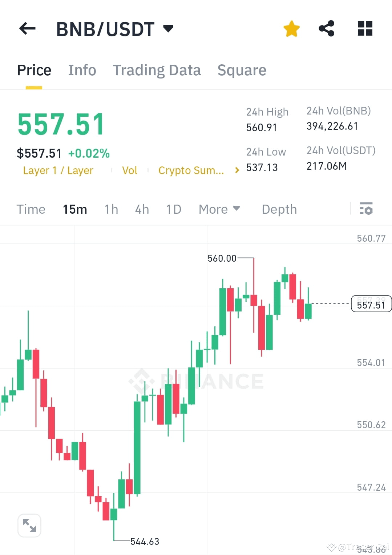Switch chart interval to 1D
Viewport: 392px width, 555px height.
click(x=173, y=209)
